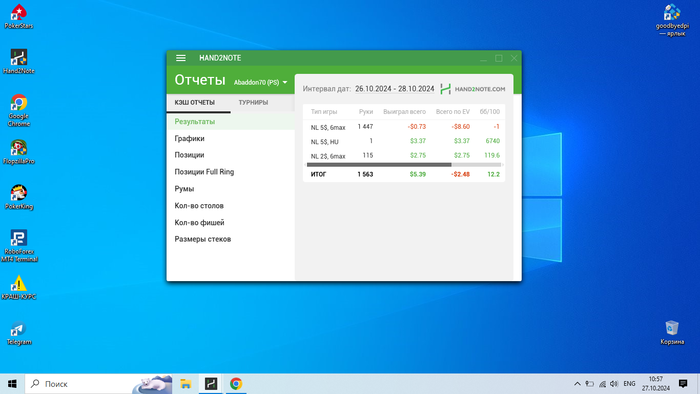This screenshot has width=700, height=394.
Task: Select the FlopzillaPro desktop icon
Action: pyautogui.click(x=19, y=152)
